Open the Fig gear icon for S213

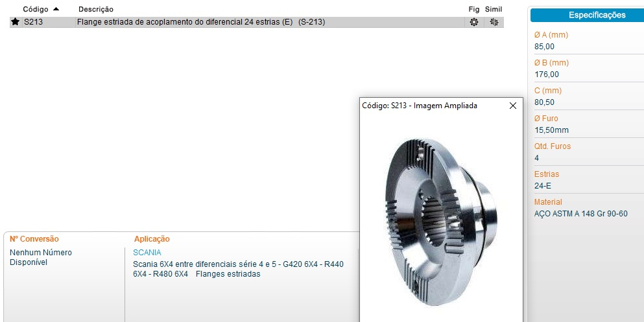(474, 22)
